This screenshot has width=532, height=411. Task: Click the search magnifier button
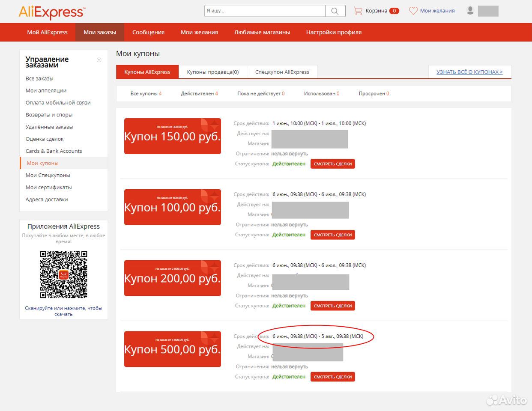(335, 11)
